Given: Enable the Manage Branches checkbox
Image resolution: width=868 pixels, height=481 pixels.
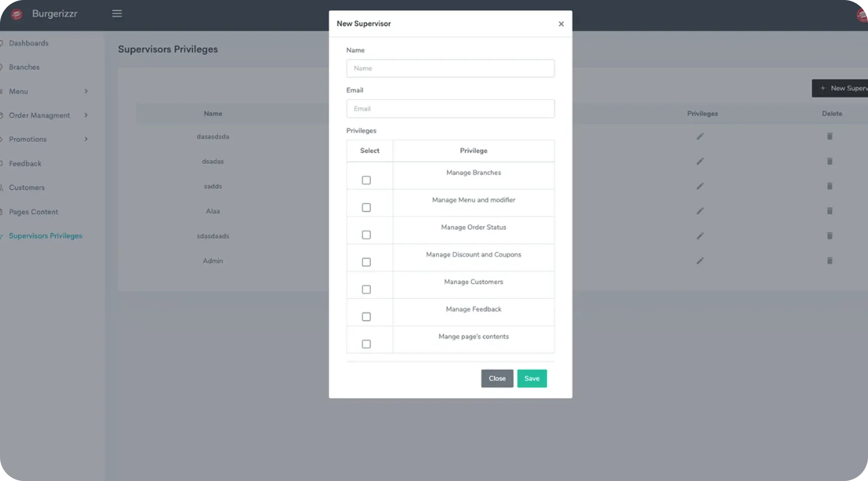Looking at the screenshot, I should tap(366, 181).
